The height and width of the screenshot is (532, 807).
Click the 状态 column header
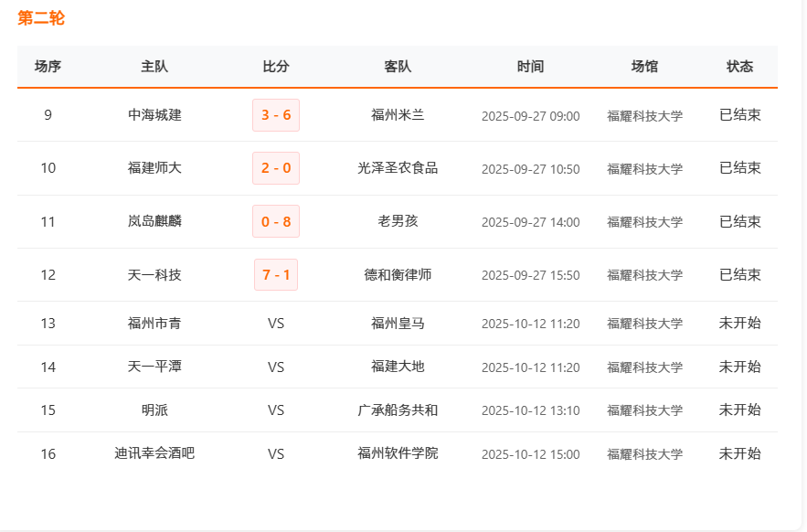[739, 67]
